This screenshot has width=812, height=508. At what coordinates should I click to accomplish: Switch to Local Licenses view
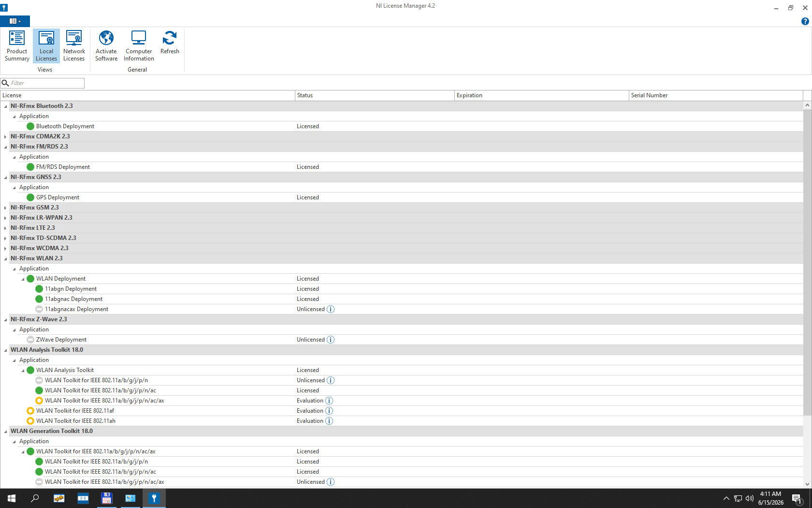(46, 46)
